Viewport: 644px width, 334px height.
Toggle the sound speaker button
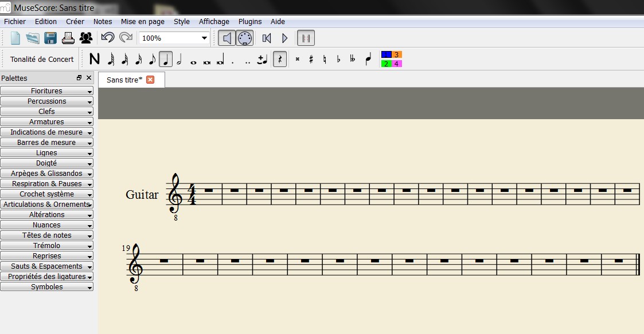tap(227, 38)
